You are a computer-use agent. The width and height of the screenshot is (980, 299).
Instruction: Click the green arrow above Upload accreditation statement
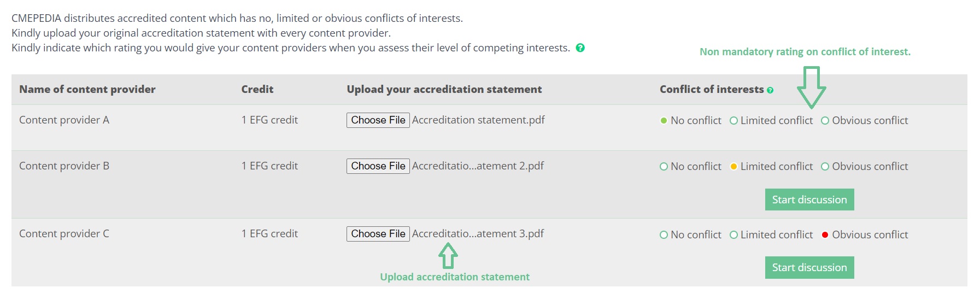[x=448, y=256]
